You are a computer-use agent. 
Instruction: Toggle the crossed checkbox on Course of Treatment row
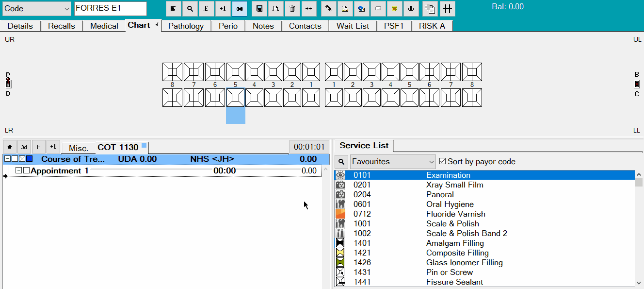pos(22,159)
